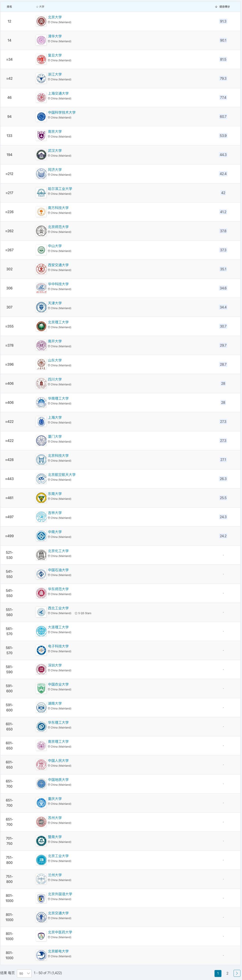The height and width of the screenshot is (980, 242).
Task: Open 上海交通大学 university link
Action: (58, 94)
